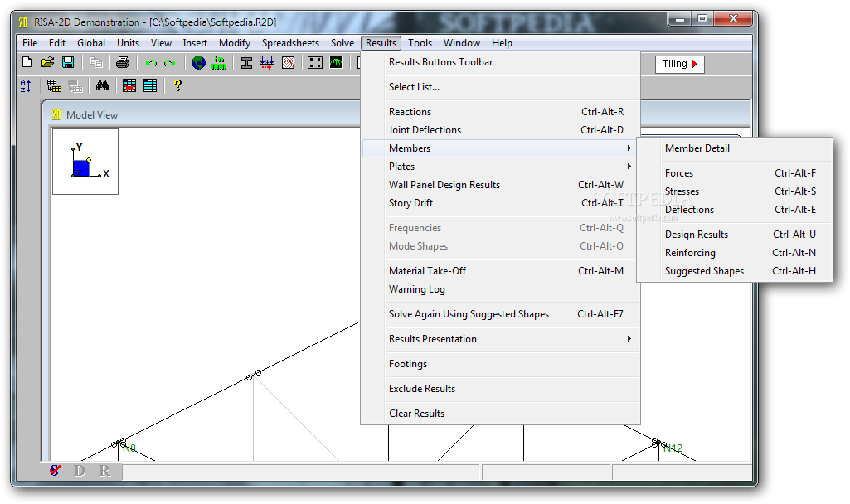The width and height of the screenshot is (850, 504).
Task: Click the D status bar indicator
Action: point(80,470)
